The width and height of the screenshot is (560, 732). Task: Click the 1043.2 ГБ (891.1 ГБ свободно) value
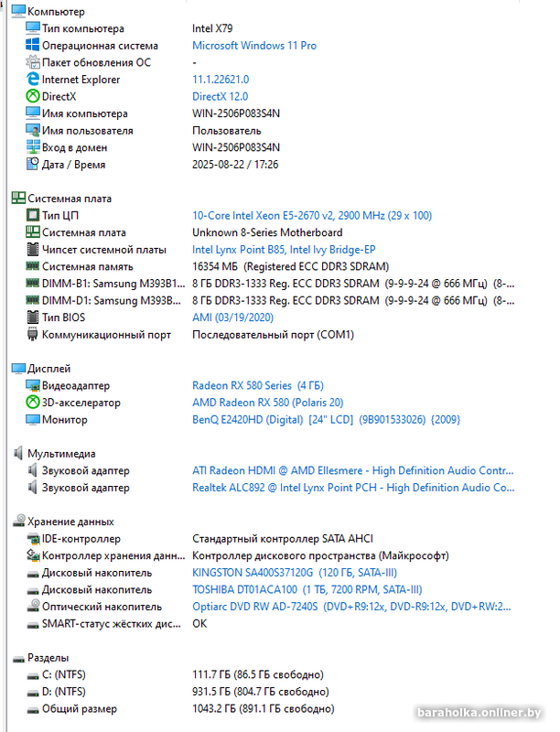click(264, 708)
